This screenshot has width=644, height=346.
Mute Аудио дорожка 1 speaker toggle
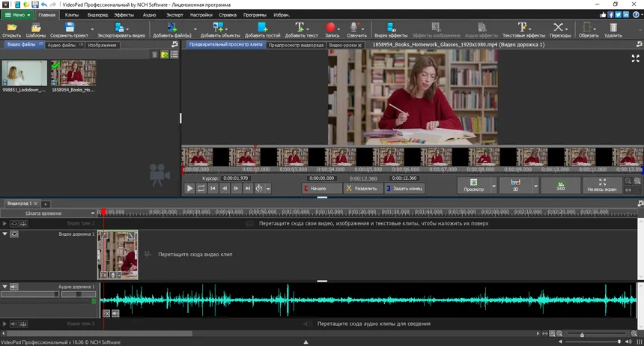[14, 287]
